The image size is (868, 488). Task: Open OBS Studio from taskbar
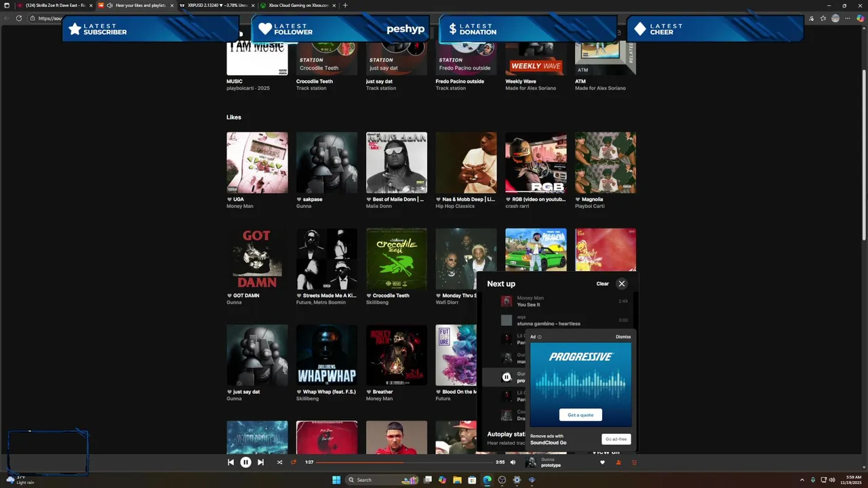point(502,480)
